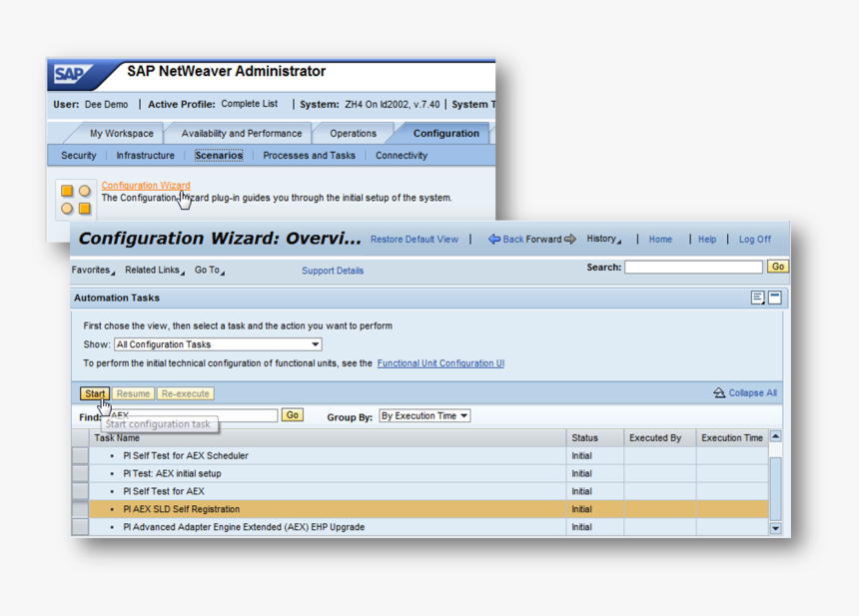859x616 pixels.
Task: Click the Collapse All icon
Action: click(x=719, y=393)
